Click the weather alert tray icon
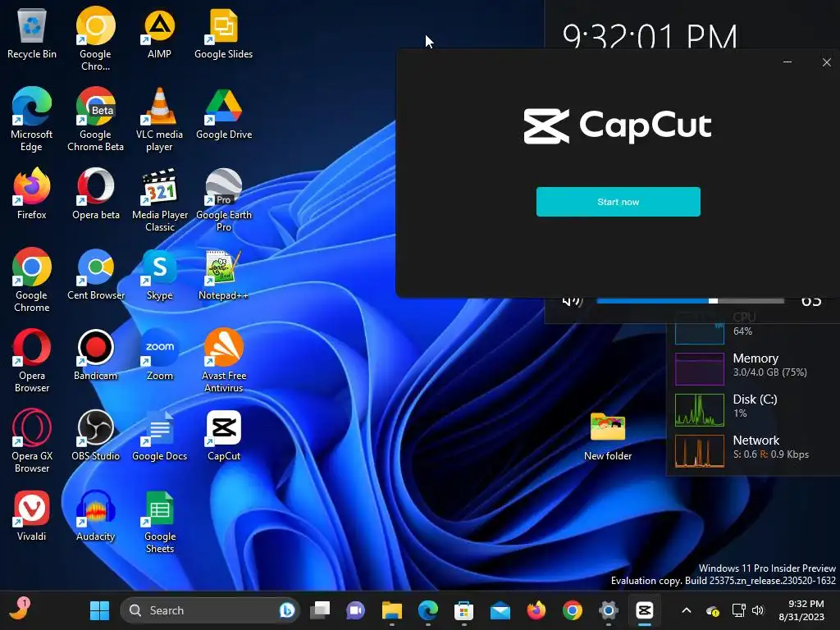This screenshot has height=630, width=840. (713, 610)
